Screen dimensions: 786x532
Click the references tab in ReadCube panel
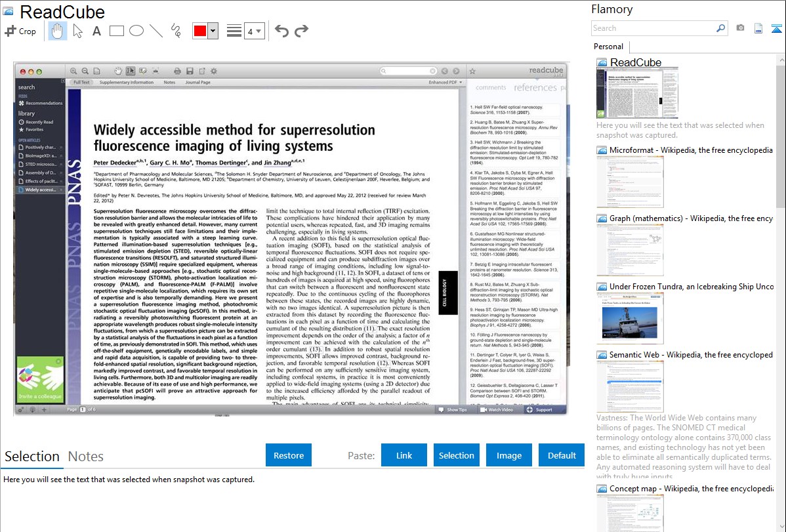(535, 88)
